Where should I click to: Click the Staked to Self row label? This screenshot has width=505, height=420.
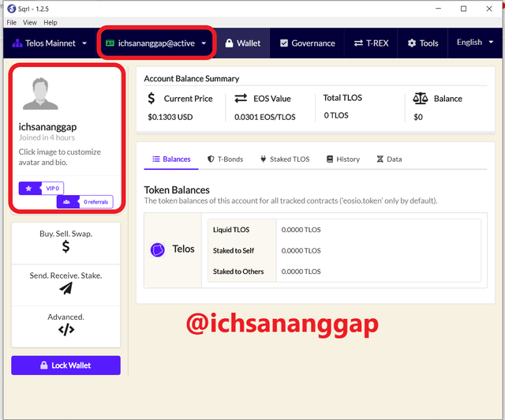click(x=234, y=250)
